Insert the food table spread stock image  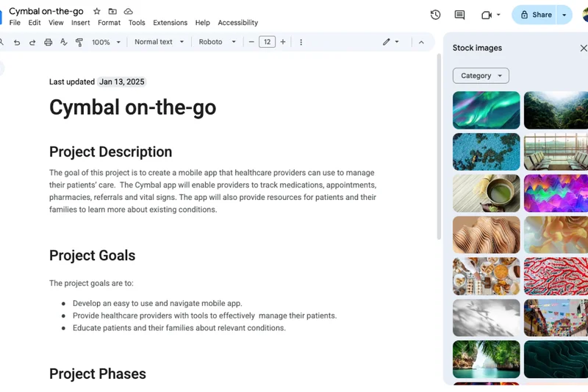[x=487, y=277]
